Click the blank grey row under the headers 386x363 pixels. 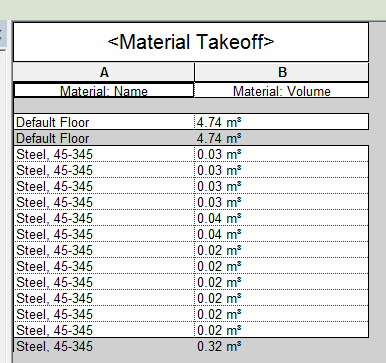tap(191, 106)
